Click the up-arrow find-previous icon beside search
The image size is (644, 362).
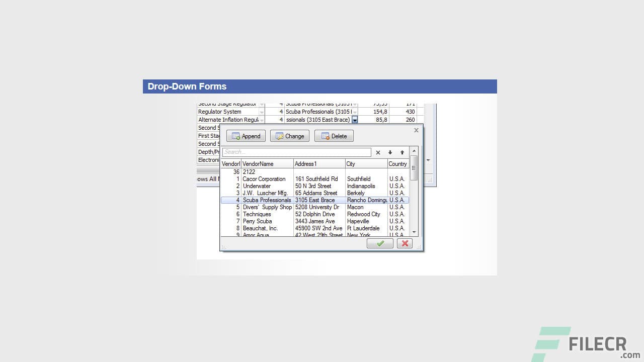[402, 152]
